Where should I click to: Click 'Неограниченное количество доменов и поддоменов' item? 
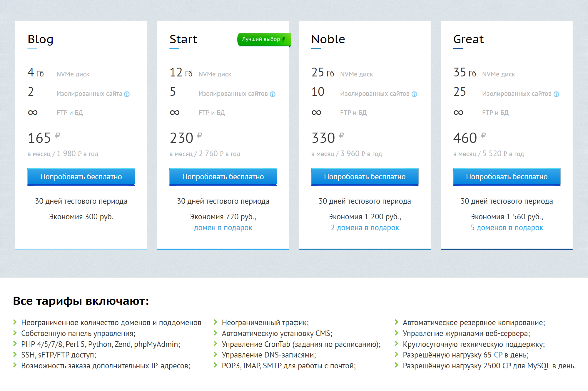click(x=111, y=323)
